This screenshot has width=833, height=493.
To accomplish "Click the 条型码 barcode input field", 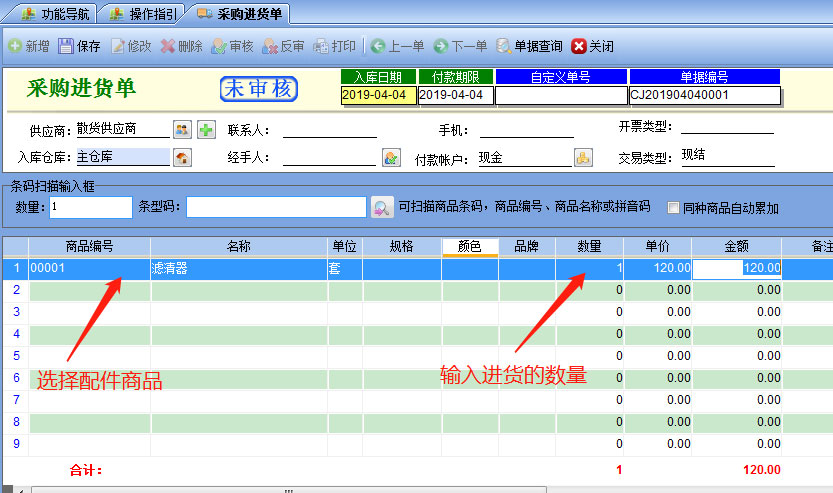I will coord(276,207).
